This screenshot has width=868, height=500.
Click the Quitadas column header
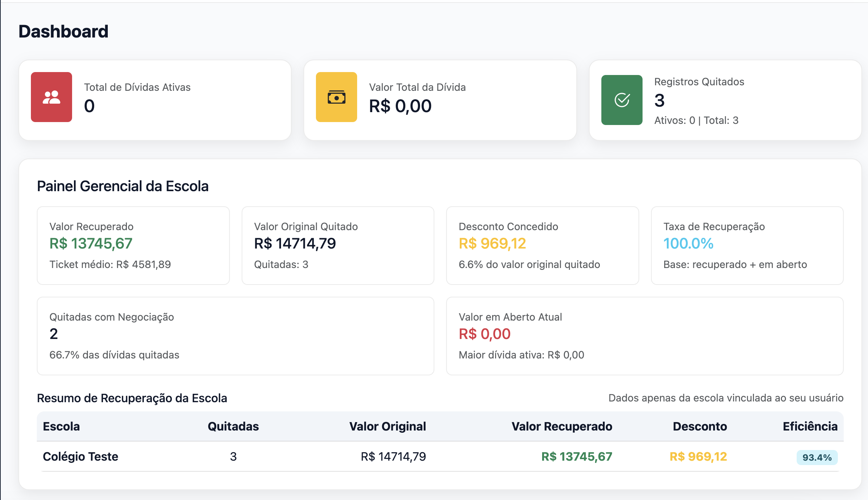pyautogui.click(x=233, y=426)
